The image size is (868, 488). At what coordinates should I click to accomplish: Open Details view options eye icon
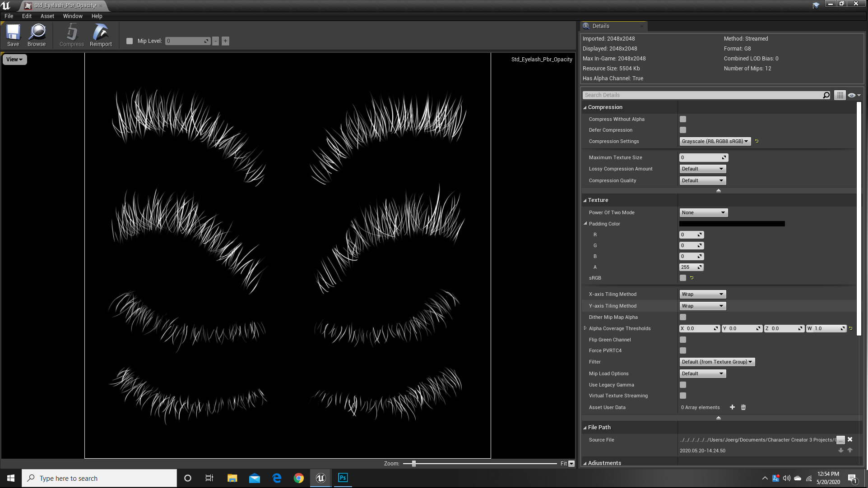coord(854,95)
